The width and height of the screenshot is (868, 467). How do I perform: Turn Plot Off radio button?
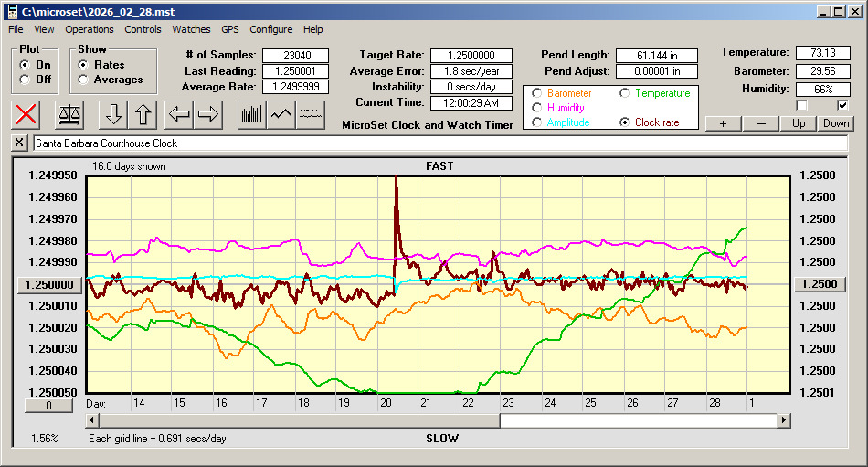pos(25,80)
